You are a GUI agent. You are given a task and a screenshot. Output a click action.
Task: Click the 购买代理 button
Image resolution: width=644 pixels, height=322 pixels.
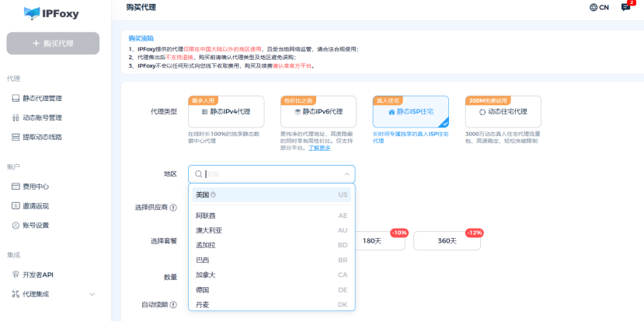(x=53, y=44)
